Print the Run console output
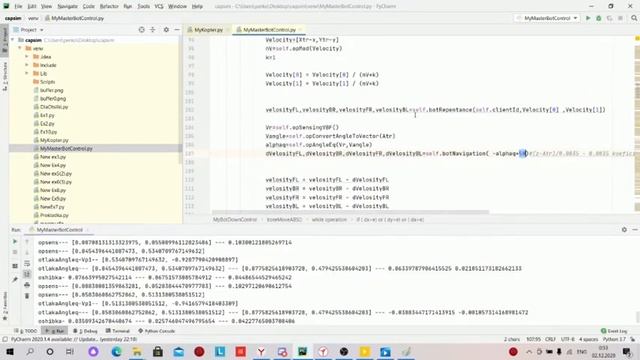Image resolution: width=640 pixels, height=360 pixels. click(x=27, y=285)
